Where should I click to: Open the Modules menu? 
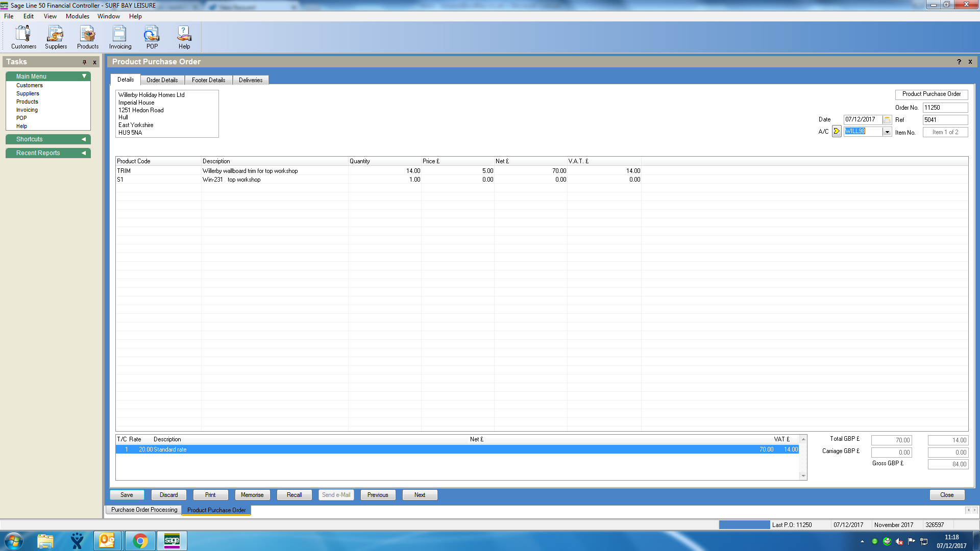77,16
